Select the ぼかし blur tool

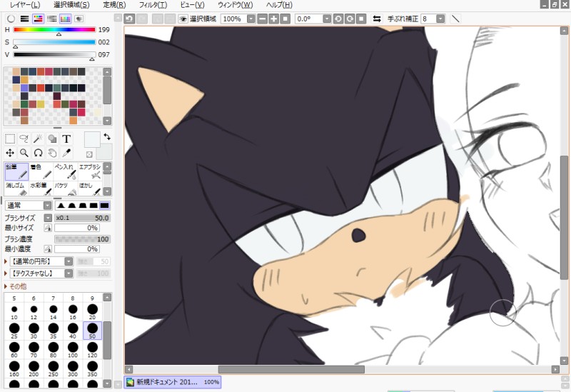pos(90,189)
